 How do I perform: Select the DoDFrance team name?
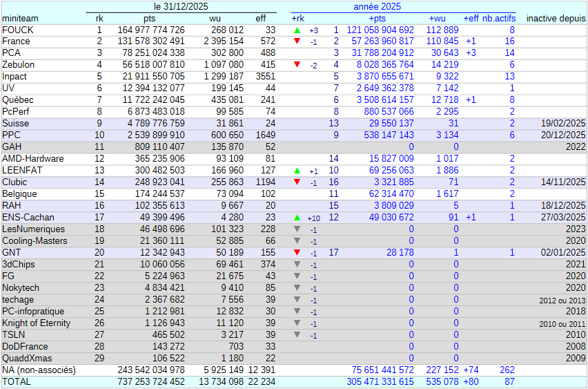click(x=25, y=347)
